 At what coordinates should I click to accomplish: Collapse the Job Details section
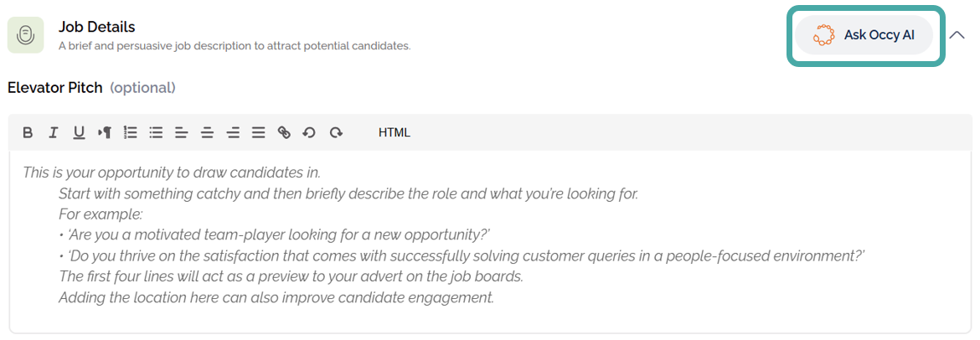(957, 35)
